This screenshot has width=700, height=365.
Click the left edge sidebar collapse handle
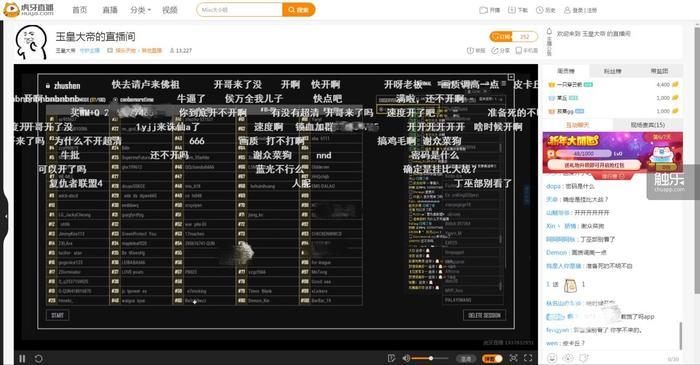(4, 216)
